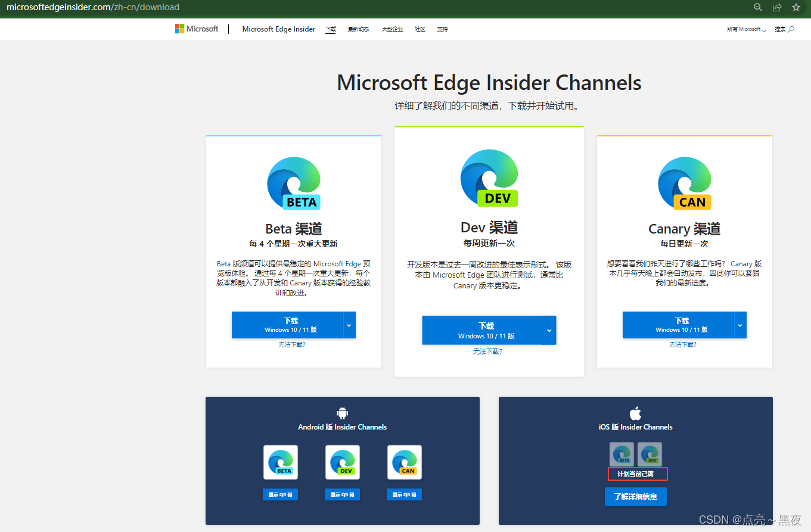Image resolution: width=811 pixels, height=532 pixels.
Task: Select the iOS Beta app icon
Action: [622, 454]
